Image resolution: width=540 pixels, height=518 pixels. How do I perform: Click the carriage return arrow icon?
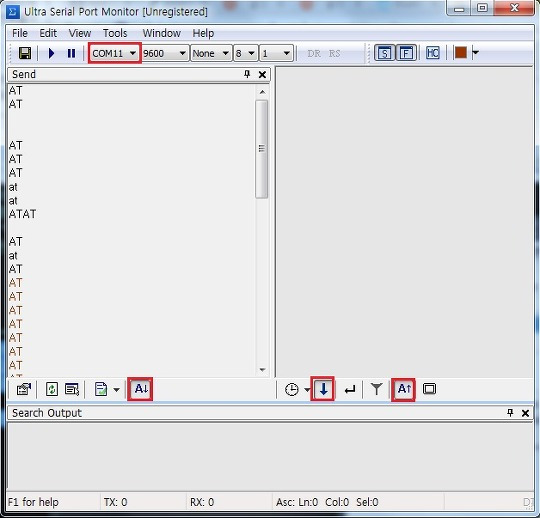pos(350,390)
